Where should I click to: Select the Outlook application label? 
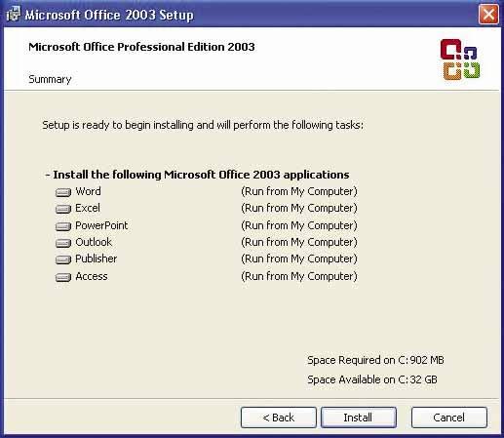(x=94, y=242)
